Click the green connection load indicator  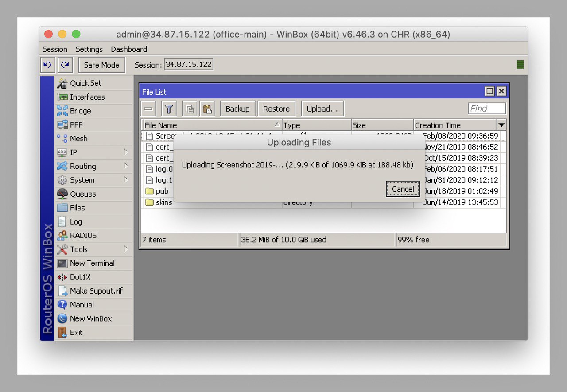520,65
